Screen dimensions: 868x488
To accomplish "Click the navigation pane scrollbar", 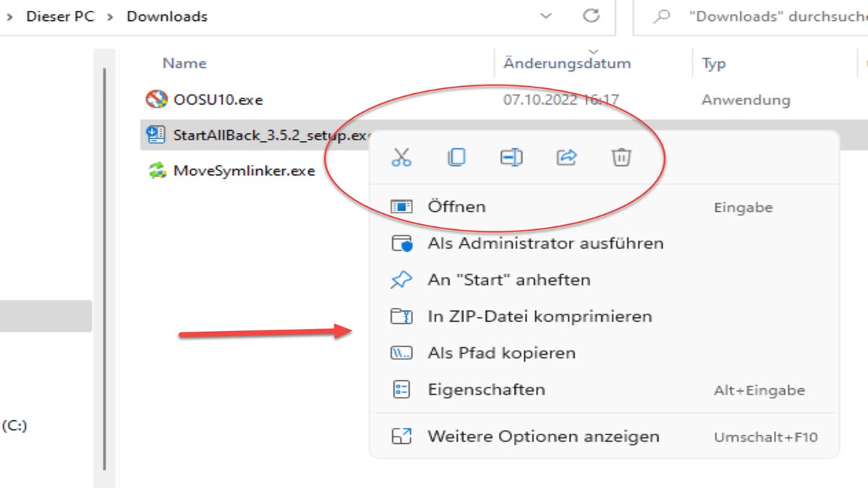I will coord(105,267).
